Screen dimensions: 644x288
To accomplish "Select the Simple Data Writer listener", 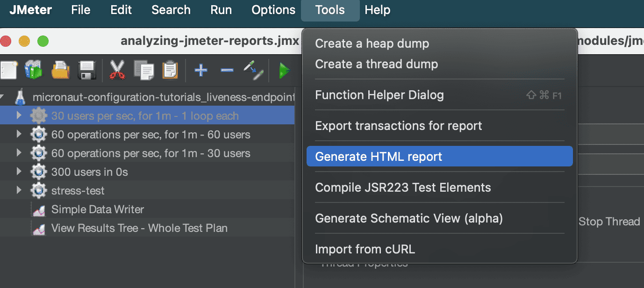I will (147, 209).
